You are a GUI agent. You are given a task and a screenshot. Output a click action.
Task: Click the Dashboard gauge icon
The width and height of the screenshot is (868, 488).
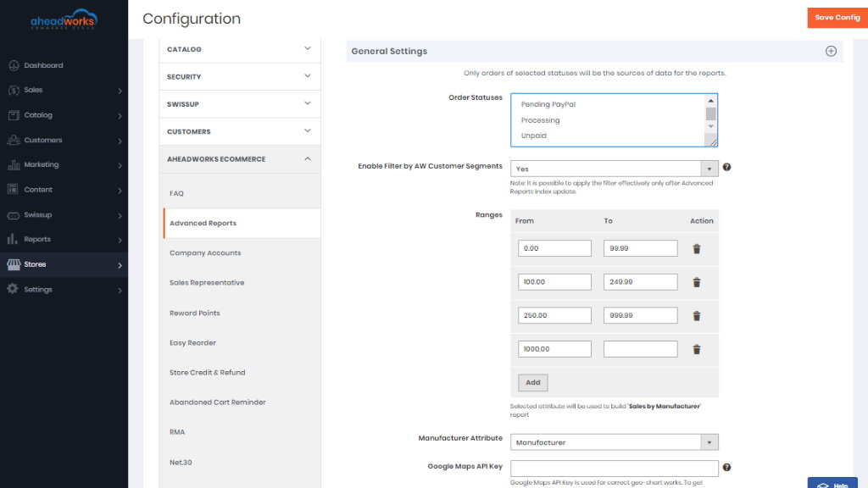click(x=14, y=65)
